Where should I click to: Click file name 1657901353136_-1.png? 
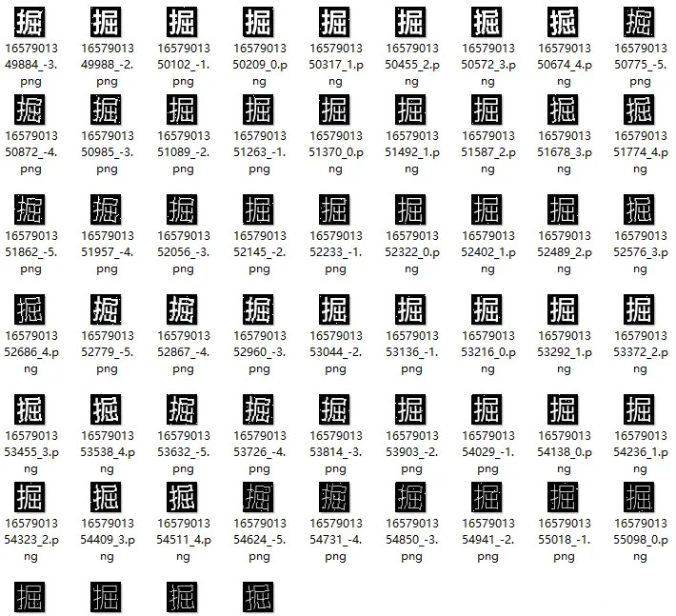[411, 352]
